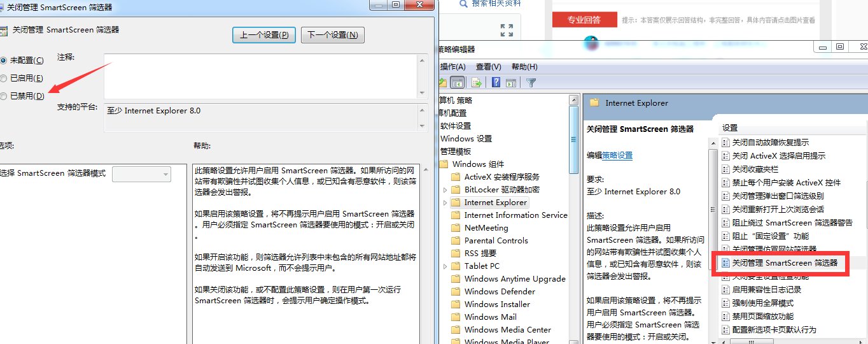Click the export list toolbar icon
The width and height of the screenshot is (868, 344).
point(475,82)
